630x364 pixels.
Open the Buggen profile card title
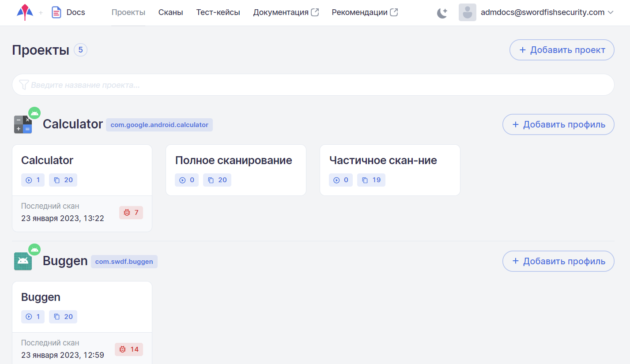[41, 297]
